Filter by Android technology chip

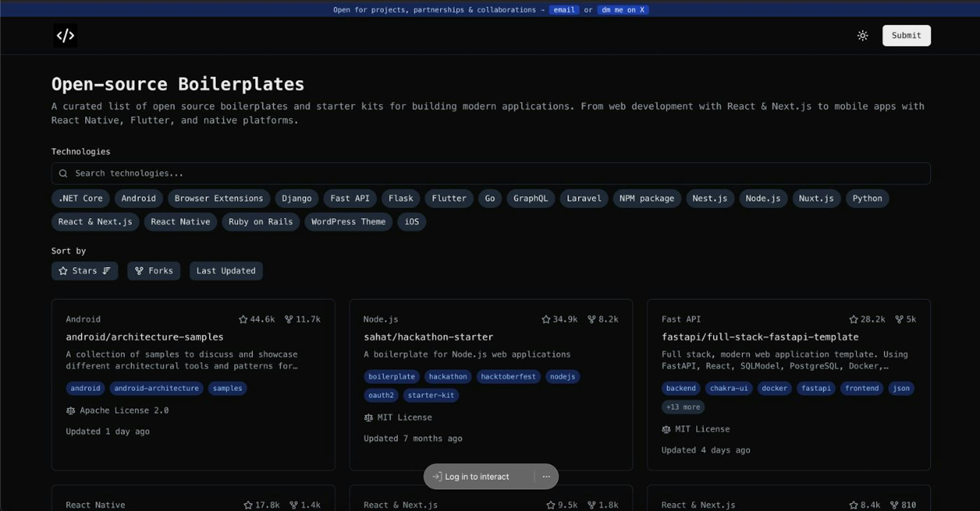[x=139, y=199]
